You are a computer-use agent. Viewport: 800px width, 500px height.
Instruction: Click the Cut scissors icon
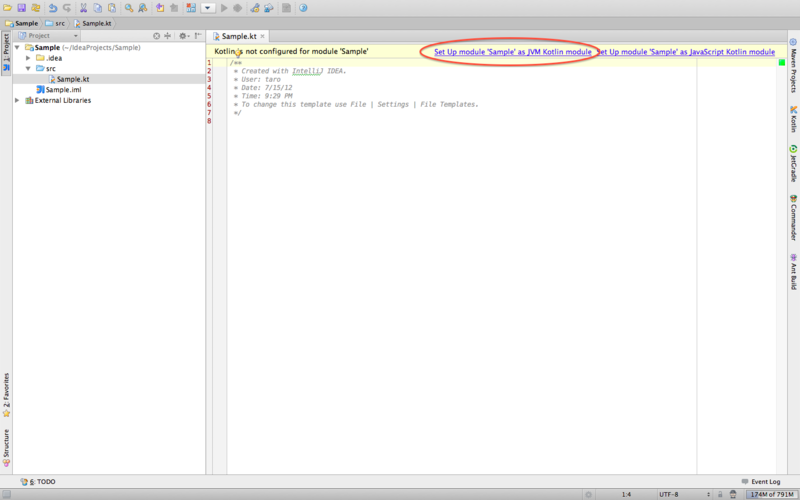pyautogui.click(x=83, y=8)
